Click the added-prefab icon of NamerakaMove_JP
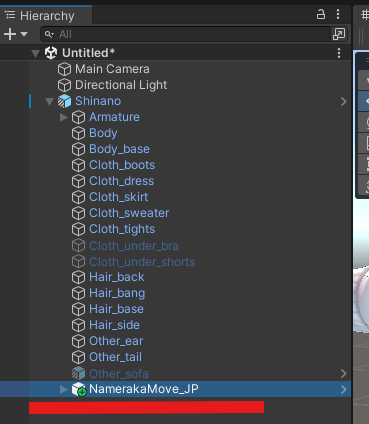369x424 pixels. (79, 389)
